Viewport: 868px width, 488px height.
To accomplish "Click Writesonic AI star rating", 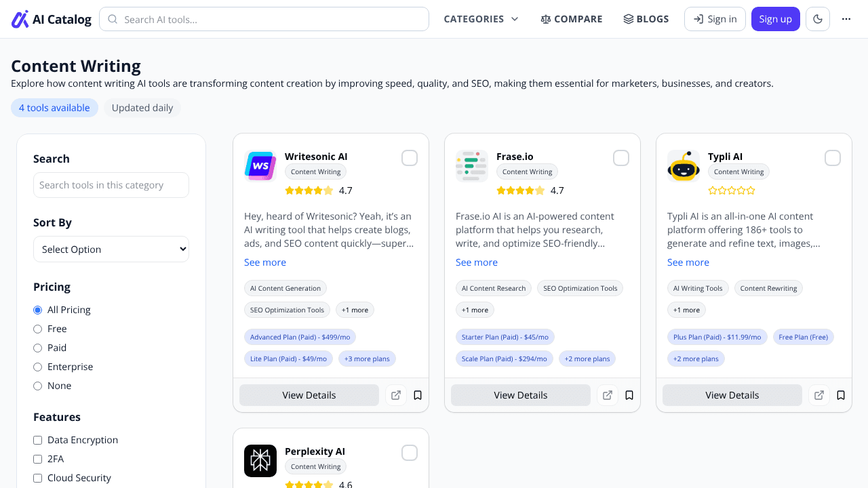I will [309, 190].
